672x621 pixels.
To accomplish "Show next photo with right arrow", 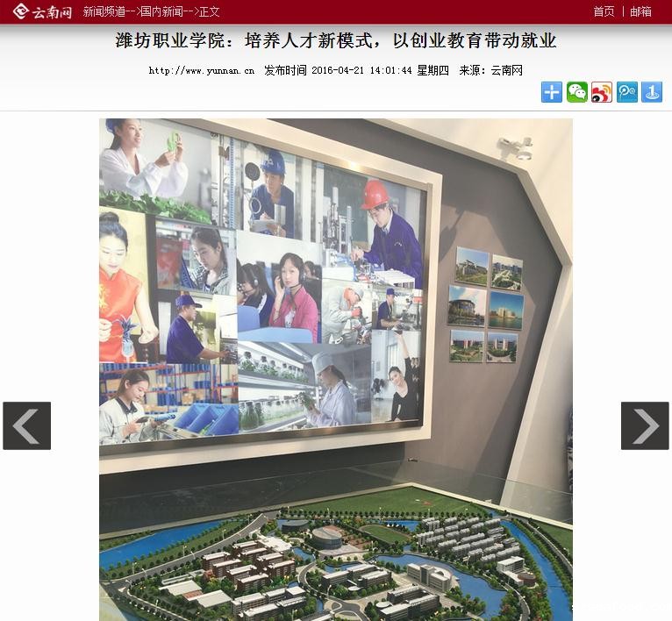I will (x=645, y=425).
